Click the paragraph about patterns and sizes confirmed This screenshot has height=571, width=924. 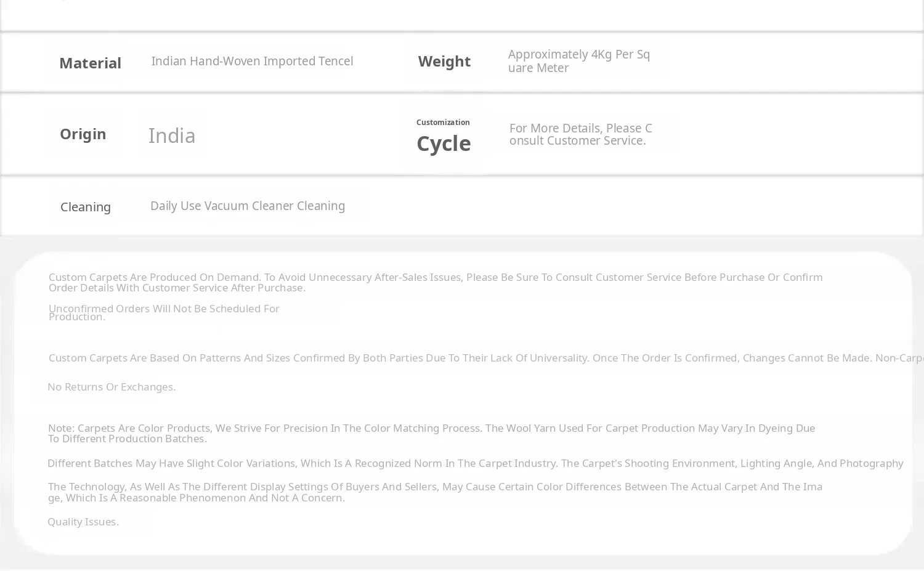point(486,358)
